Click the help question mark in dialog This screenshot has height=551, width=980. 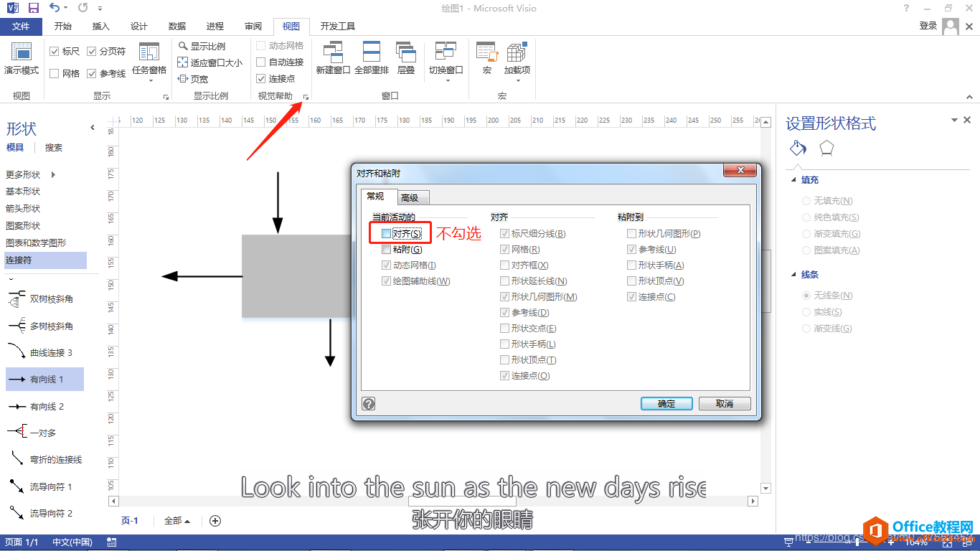368,403
